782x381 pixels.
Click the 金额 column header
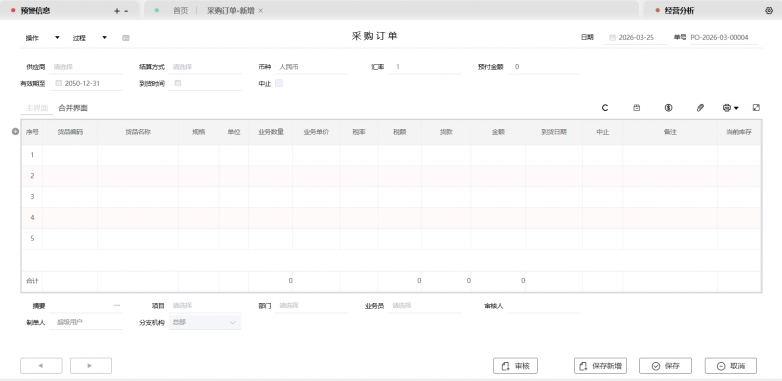coord(498,132)
